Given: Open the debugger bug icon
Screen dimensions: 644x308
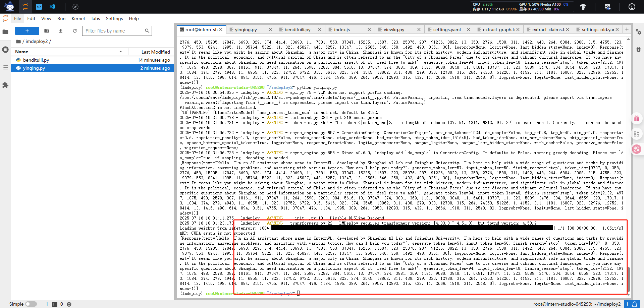Looking at the screenshot, I should point(639,50).
